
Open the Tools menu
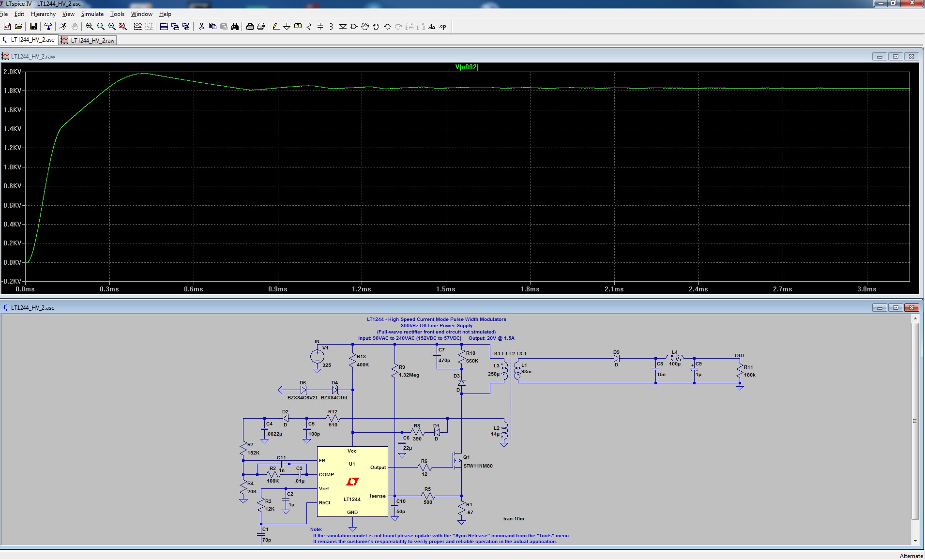[x=117, y=14]
